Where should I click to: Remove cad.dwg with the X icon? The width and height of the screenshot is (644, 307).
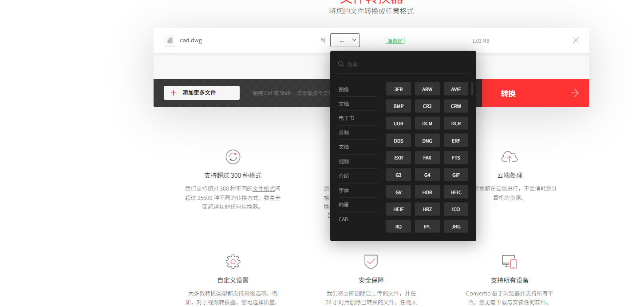point(576,40)
